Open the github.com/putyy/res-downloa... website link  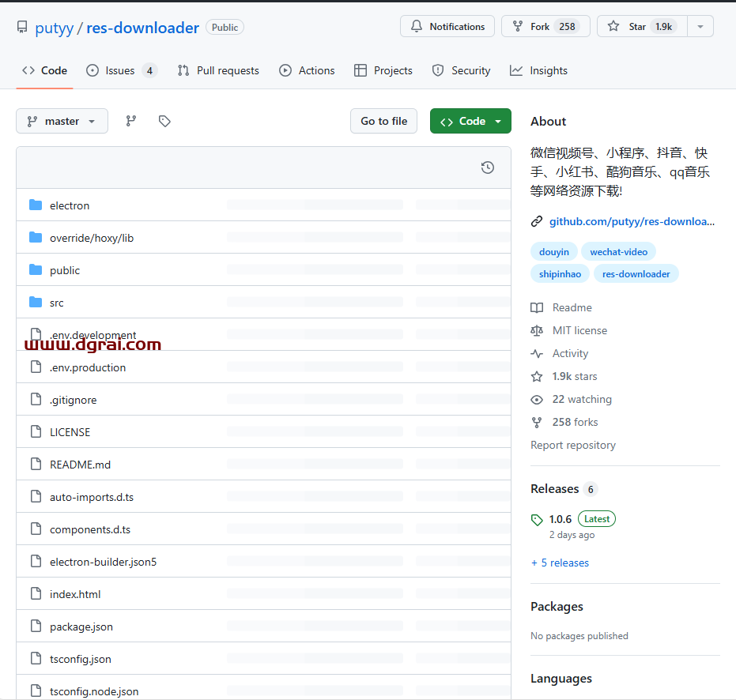[x=632, y=221]
